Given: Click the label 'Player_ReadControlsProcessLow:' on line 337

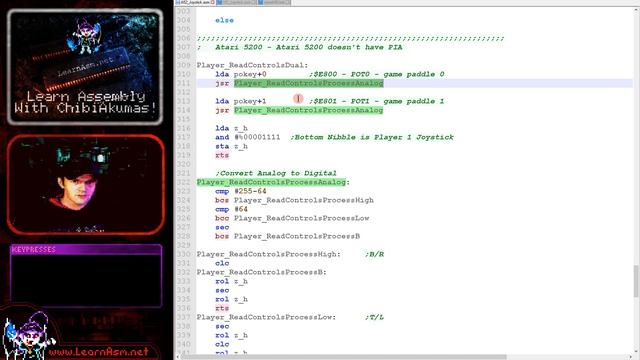Looking at the screenshot, I should (267, 317).
